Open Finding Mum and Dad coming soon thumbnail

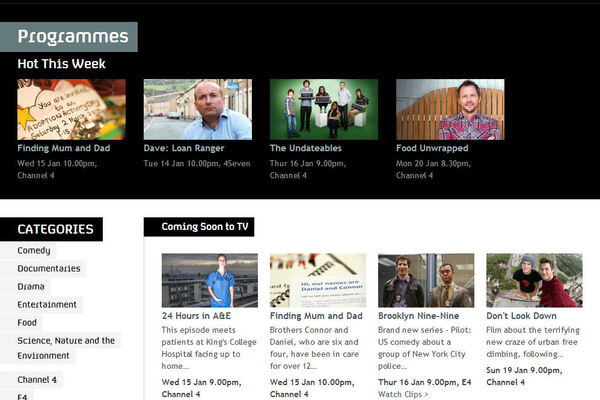coord(318,280)
